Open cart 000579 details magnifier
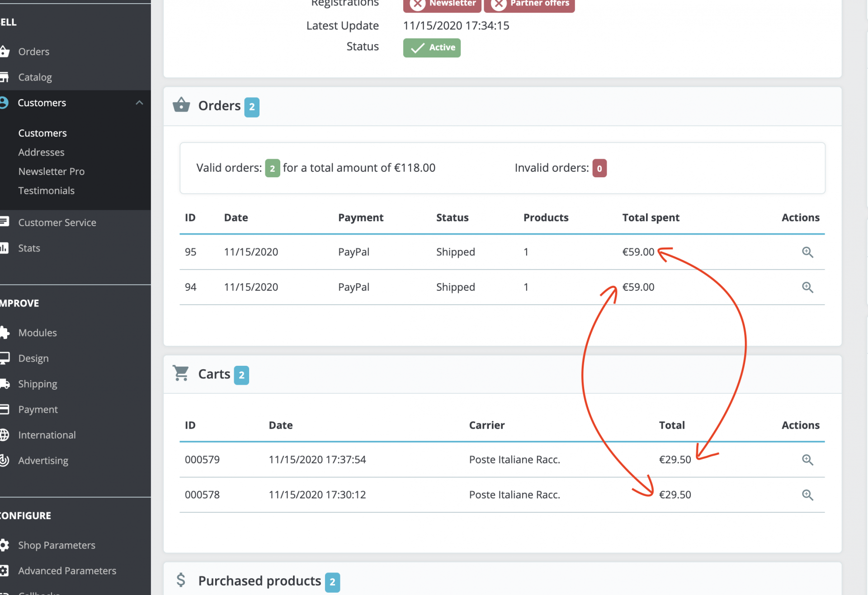 click(807, 460)
